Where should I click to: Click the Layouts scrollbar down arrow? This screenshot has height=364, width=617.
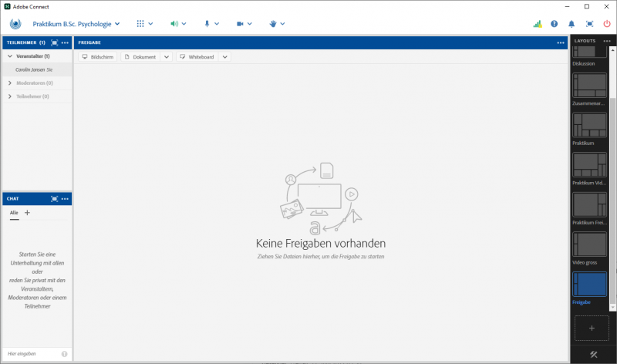[x=612, y=308]
